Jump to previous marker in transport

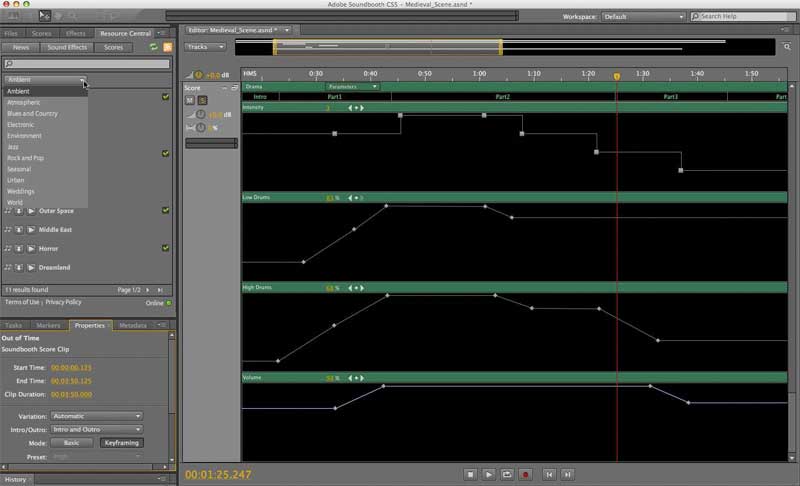(549, 473)
